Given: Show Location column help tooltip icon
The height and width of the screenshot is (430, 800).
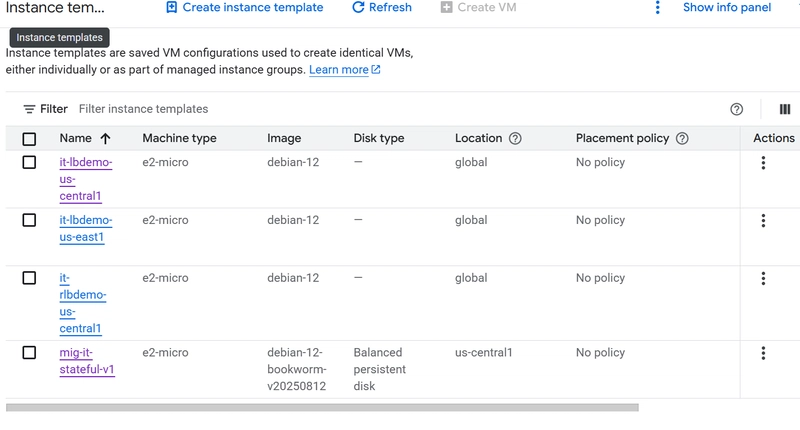Looking at the screenshot, I should point(515,139).
